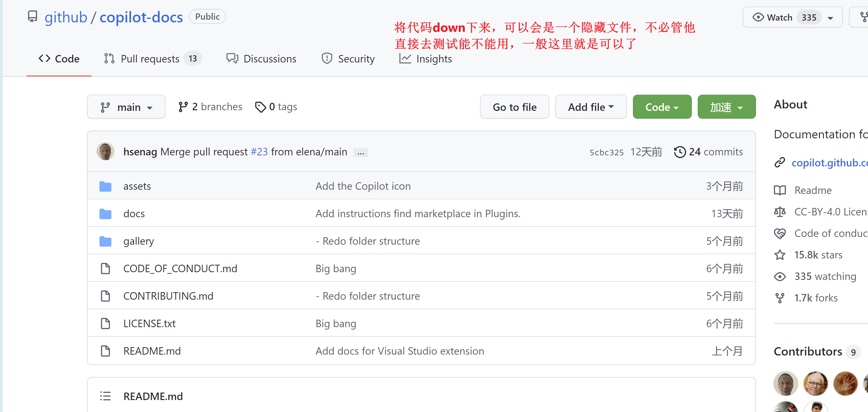Image resolution: width=868 pixels, height=412 pixels.
Task: Expand the commit message ellipsis
Action: click(x=361, y=152)
